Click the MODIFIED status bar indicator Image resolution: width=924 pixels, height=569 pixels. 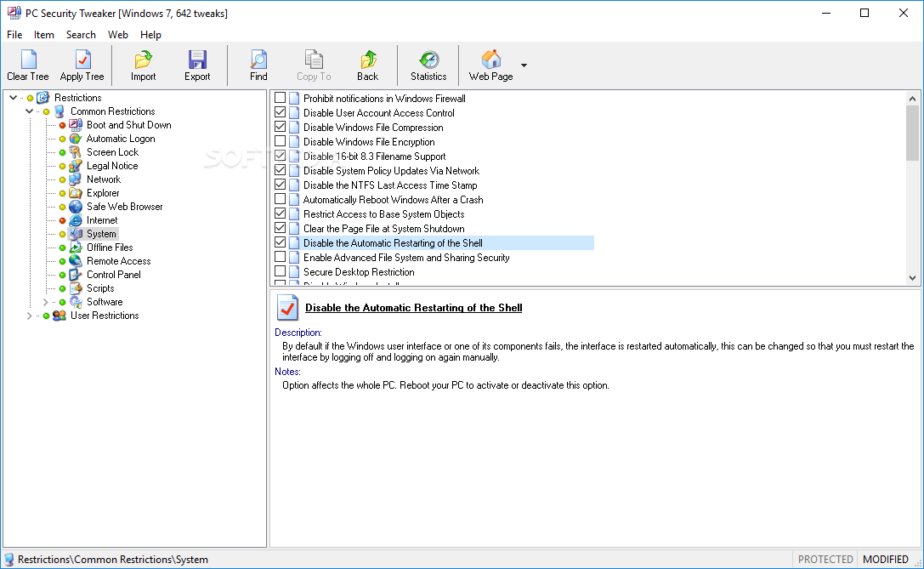[886, 560]
